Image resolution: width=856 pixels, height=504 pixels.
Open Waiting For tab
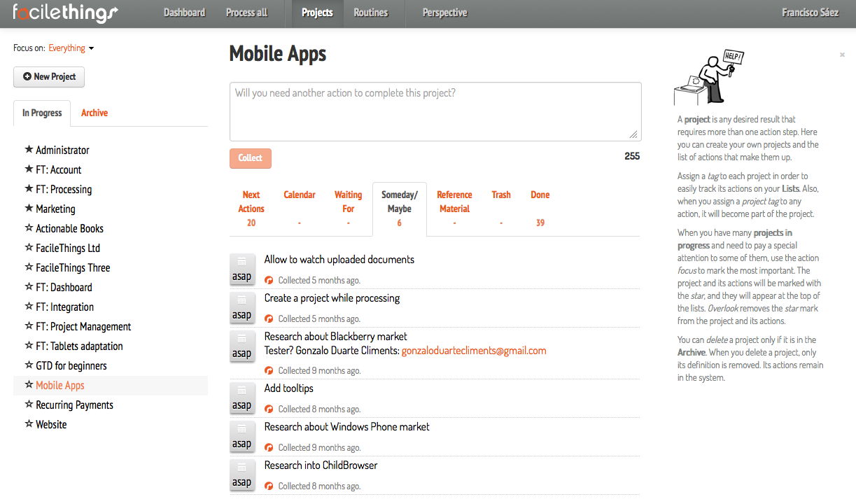[348, 209]
